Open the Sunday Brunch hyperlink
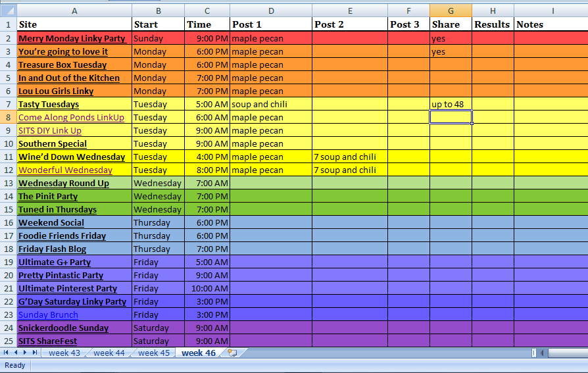The height and width of the screenshot is (373, 588). click(x=49, y=314)
